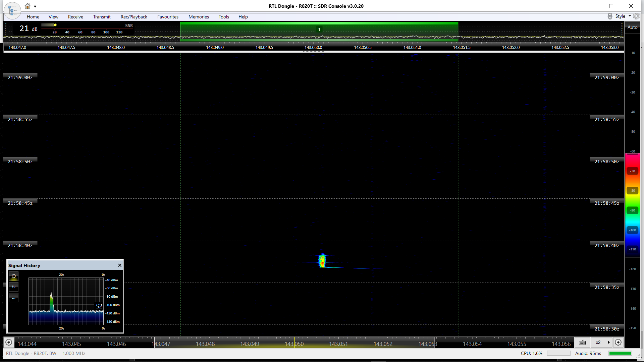This screenshot has height=362, width=644.
Task: Click the left 21:58:40z timestamp label
Action: 20,245
